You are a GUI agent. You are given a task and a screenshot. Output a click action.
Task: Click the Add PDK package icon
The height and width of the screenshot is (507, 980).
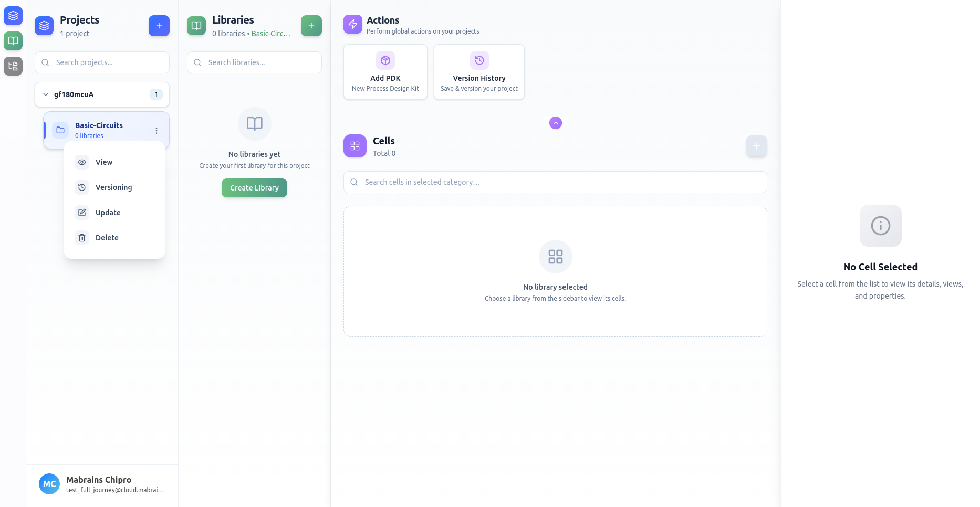pos(385,60)
